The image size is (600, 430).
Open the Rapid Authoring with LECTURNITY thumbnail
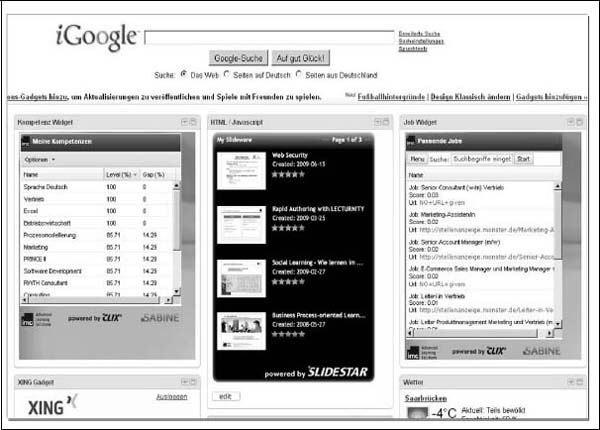[x=241, y=225]
